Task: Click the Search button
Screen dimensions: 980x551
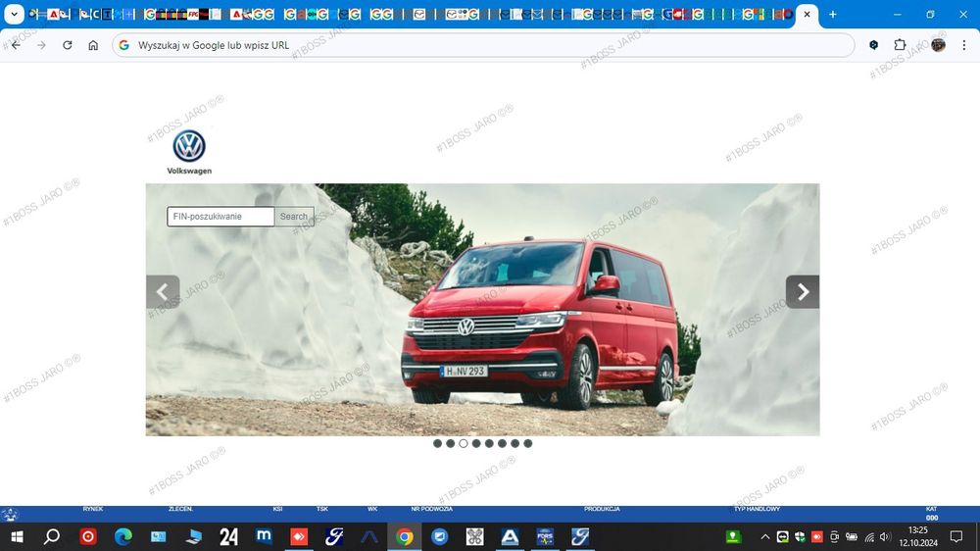Action: (x=294, y=217)
